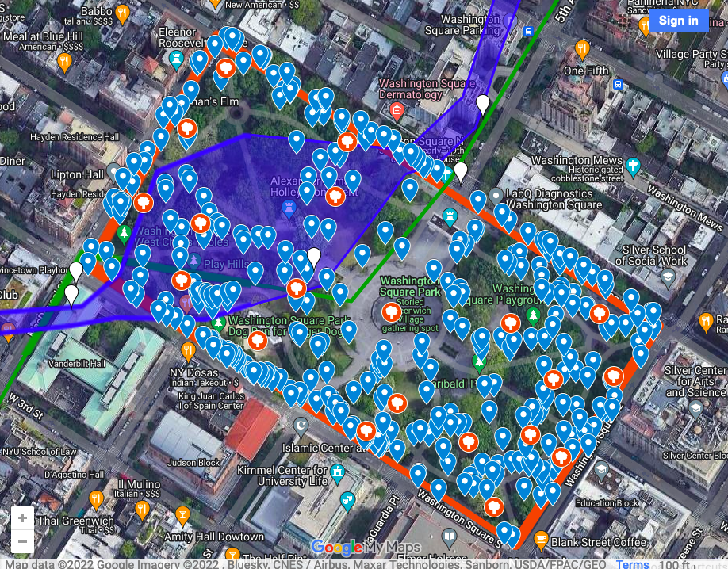Click the Thai Greenwich restaurant icon
728x569 pixels.
click(96, 499)
